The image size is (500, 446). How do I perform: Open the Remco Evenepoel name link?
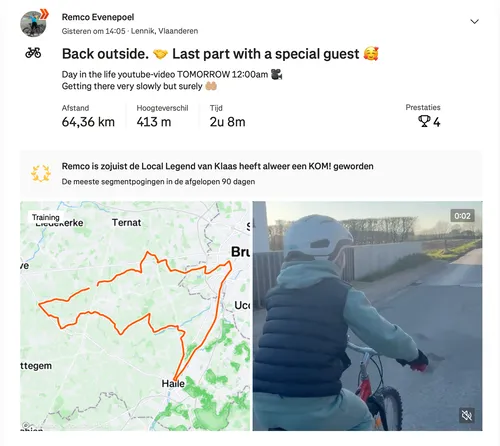tap(98, 17)
